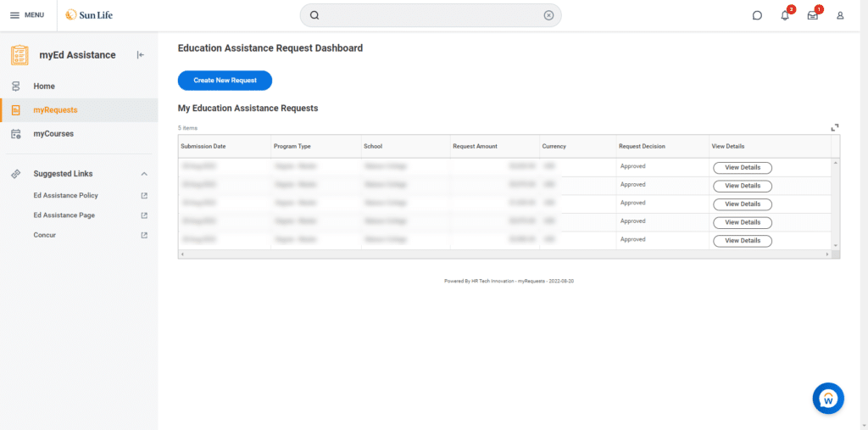Go to Home in sidebar
The height and width of the screenshot is (430, 868).
[44, 87]
